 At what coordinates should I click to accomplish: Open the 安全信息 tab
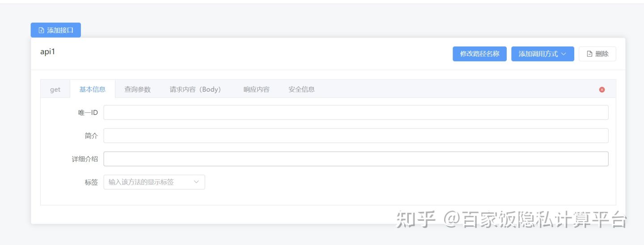302,89
